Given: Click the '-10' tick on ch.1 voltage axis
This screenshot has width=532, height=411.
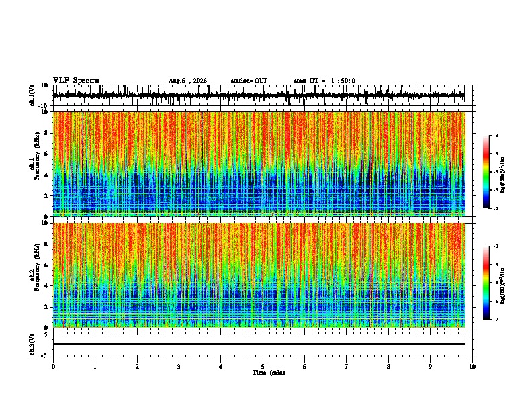Looking at the screenshot, I should pos(44,106).
